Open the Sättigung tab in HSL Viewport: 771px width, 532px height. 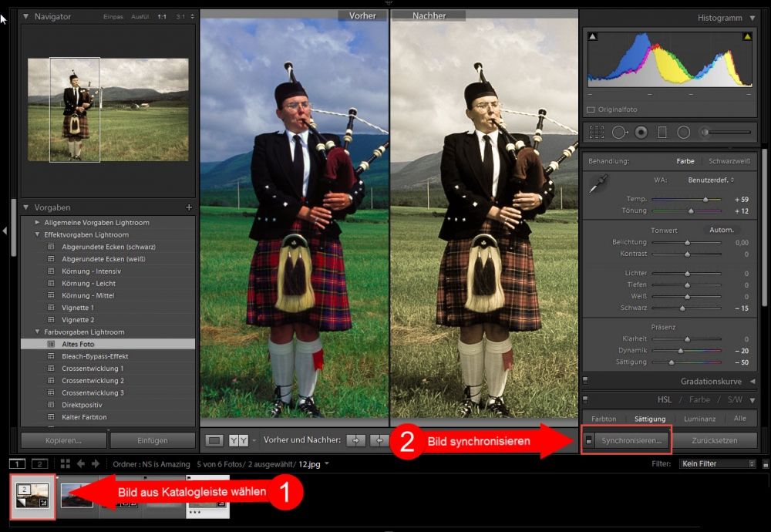tap(652, 419)
